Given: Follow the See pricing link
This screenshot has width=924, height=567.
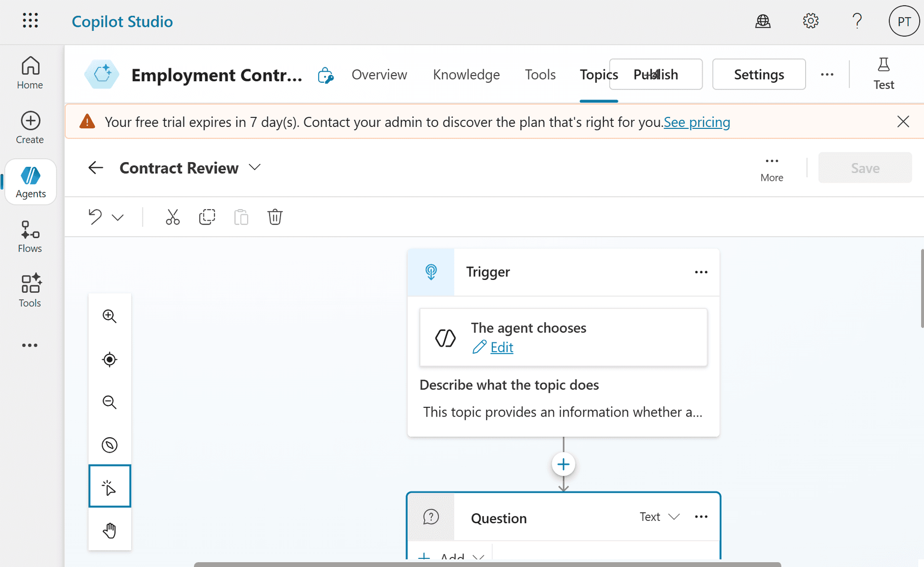Looking at the screenshot, I should pos(697,122).
